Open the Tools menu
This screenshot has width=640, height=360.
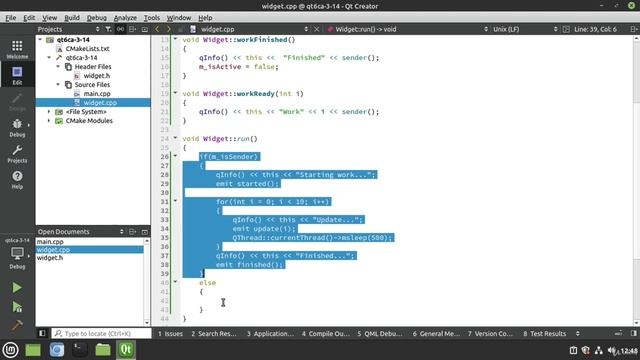point(152,18)
